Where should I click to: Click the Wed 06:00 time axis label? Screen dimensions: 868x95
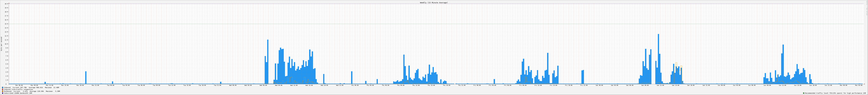(x=263, y=85)
